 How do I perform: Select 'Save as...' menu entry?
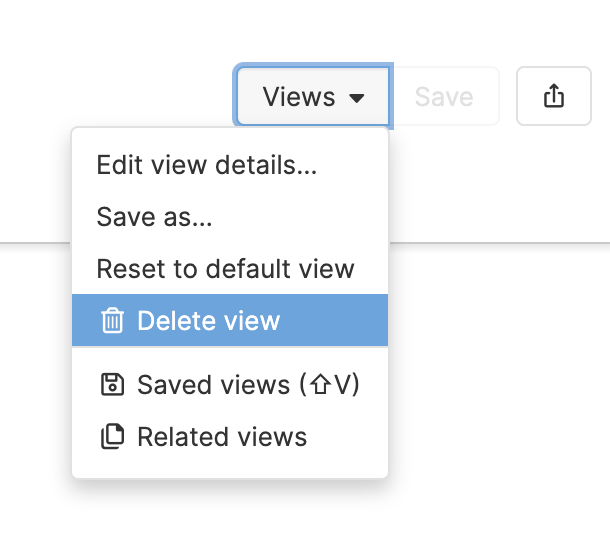pos(154,217)
